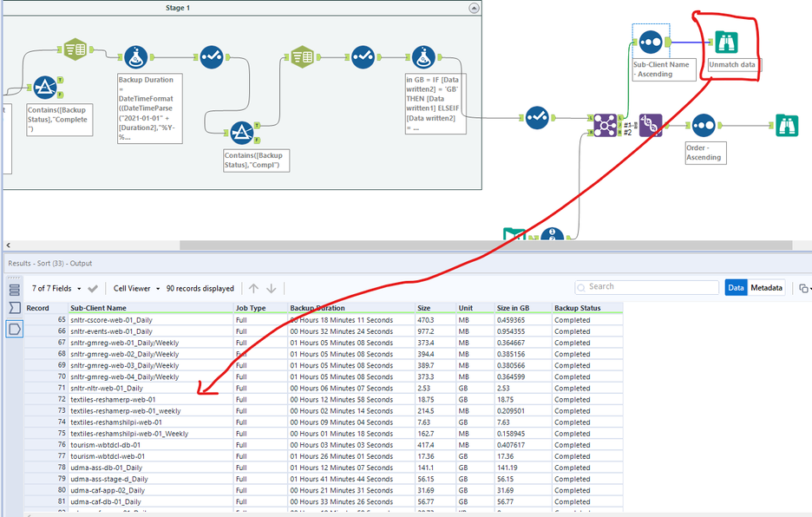Image resolution: width=812 pixels, height=517 pixels.
Task: Collapse the Stage 1 container
Action: (474, 8)
